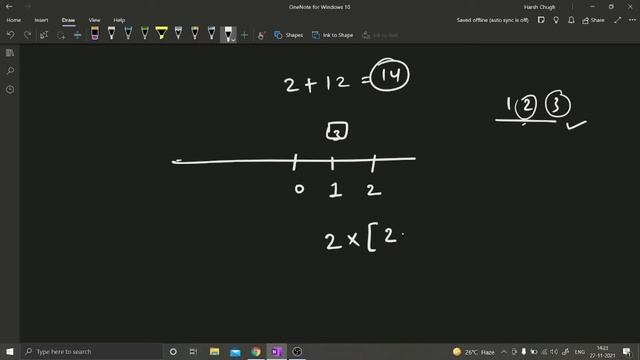Open weather widget 26°C Haze
Screen dimensions: 640x360
coord(473,352)
